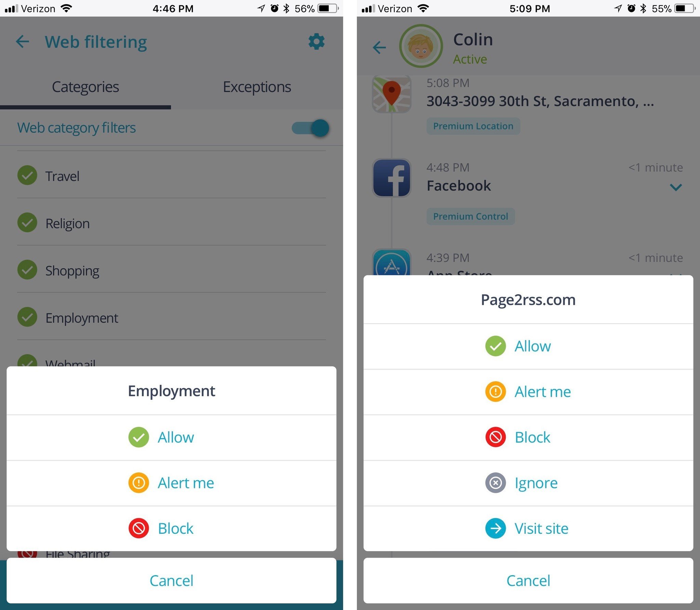Tap the Allow option for Employment
Viewport: 700px width, 610px height.
click(x=173, y=436)
